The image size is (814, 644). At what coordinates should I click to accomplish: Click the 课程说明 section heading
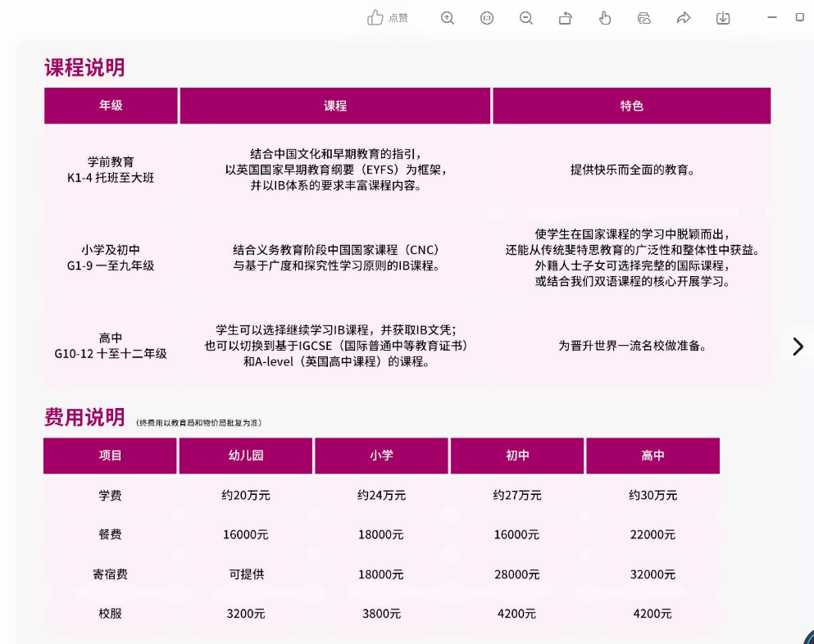[84, 68]
